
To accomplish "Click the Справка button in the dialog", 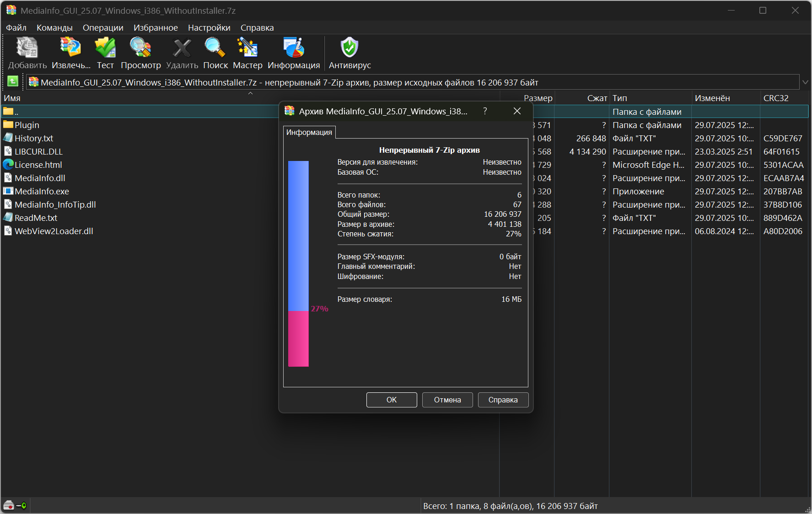I will point(503,400).
